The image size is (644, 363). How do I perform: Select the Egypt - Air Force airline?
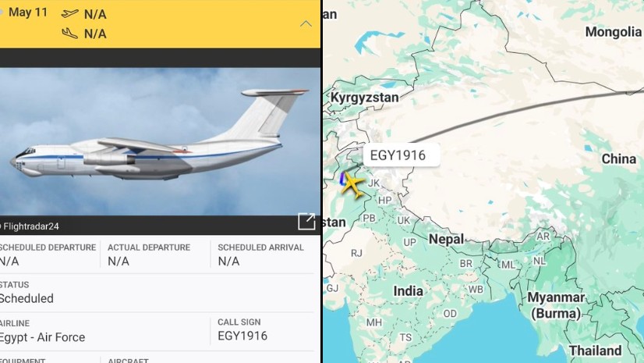(x=42, y=337)
